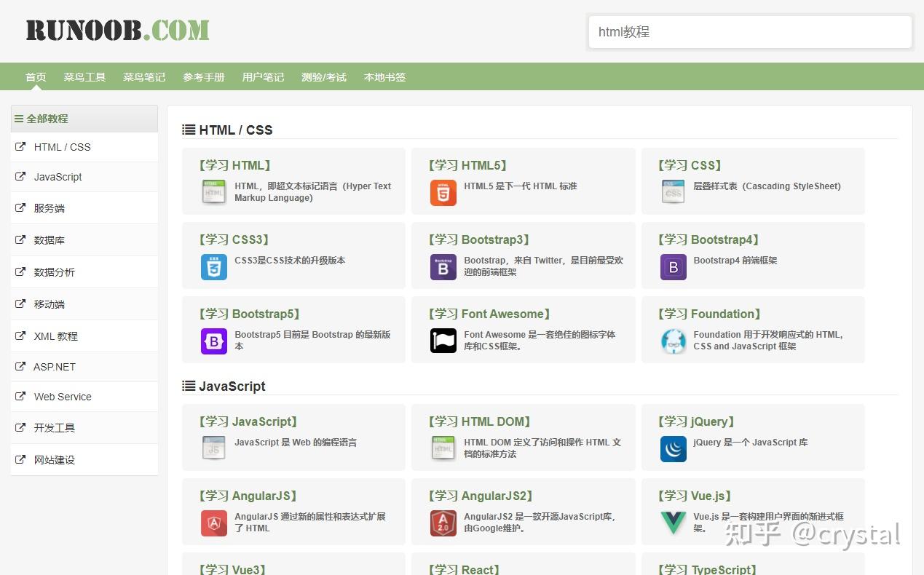
Task: Click the jQuery blue logo icon
Action: tap(673, 448)
